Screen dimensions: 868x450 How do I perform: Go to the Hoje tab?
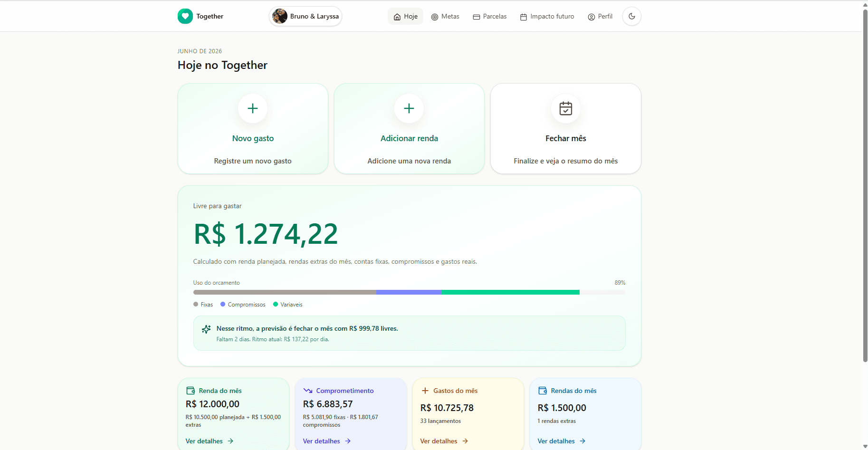405,16
